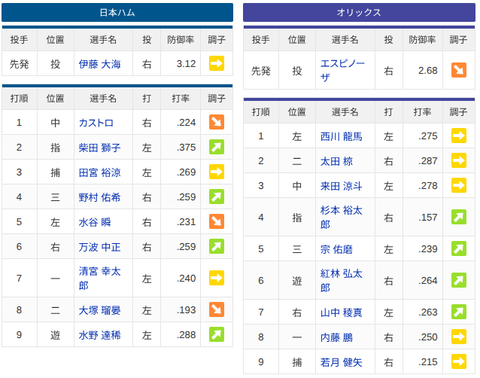Click 大塚 瑠晏's orange down condition arrow

pyautogui.click(x=216, y=310)
